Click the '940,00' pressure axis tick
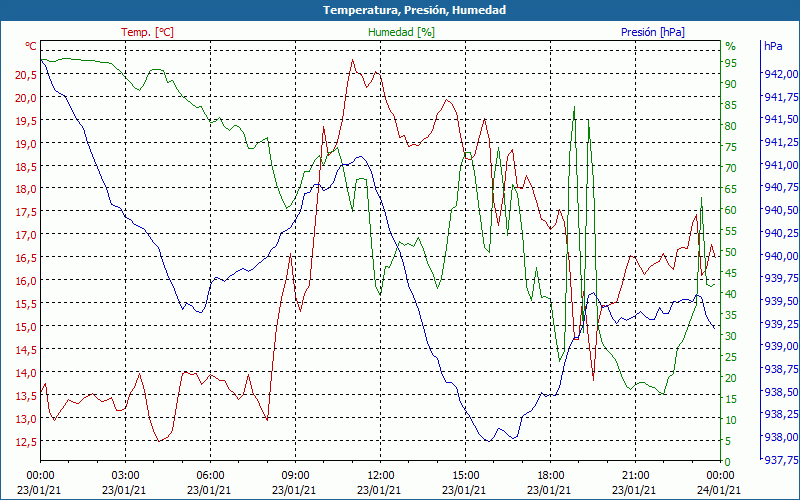 [781, 256]
